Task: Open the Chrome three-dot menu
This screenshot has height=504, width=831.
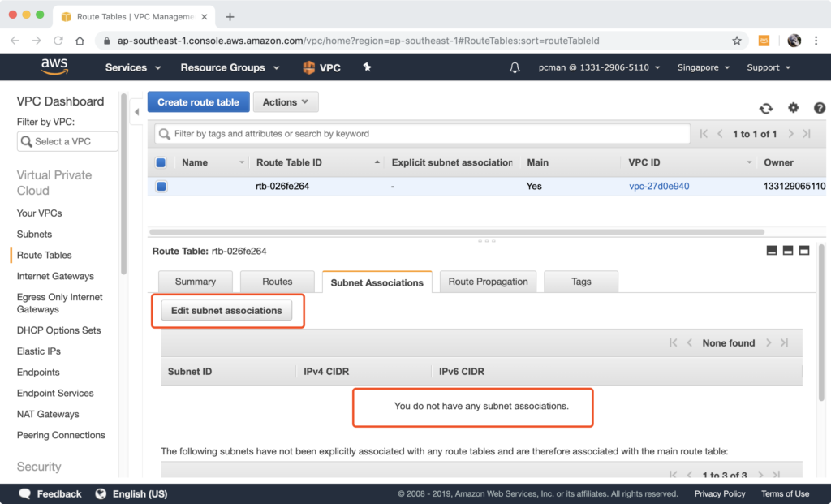Action: tap(816, 41)
